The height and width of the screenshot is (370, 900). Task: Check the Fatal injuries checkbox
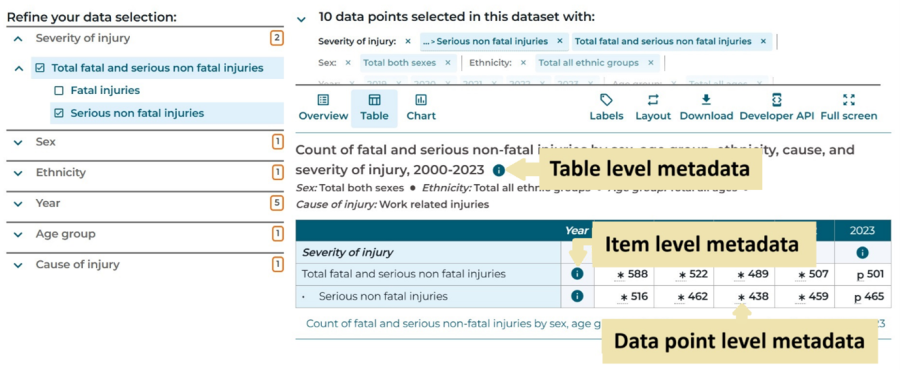click(59, 91)
